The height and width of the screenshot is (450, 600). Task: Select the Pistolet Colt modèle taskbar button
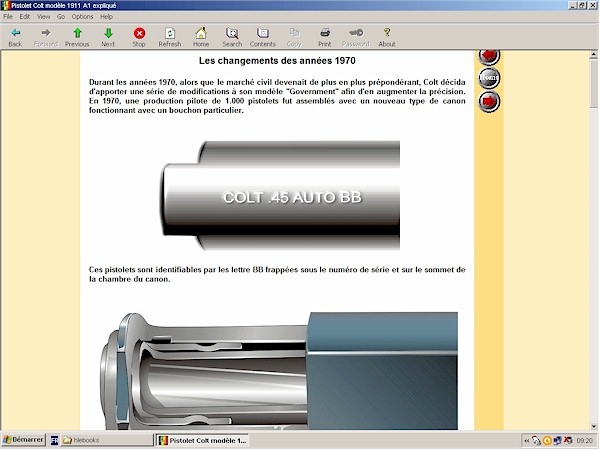(203, 440)
